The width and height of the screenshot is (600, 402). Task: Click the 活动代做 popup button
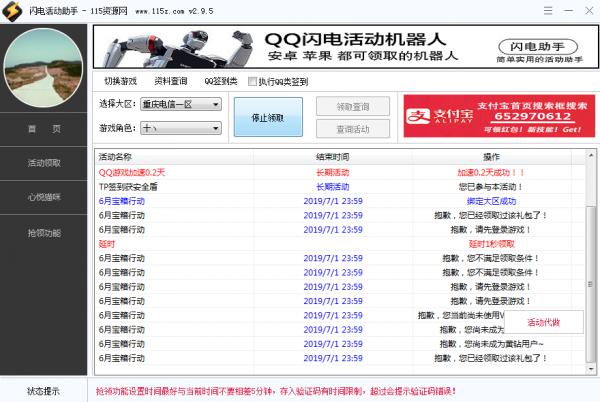544,322
